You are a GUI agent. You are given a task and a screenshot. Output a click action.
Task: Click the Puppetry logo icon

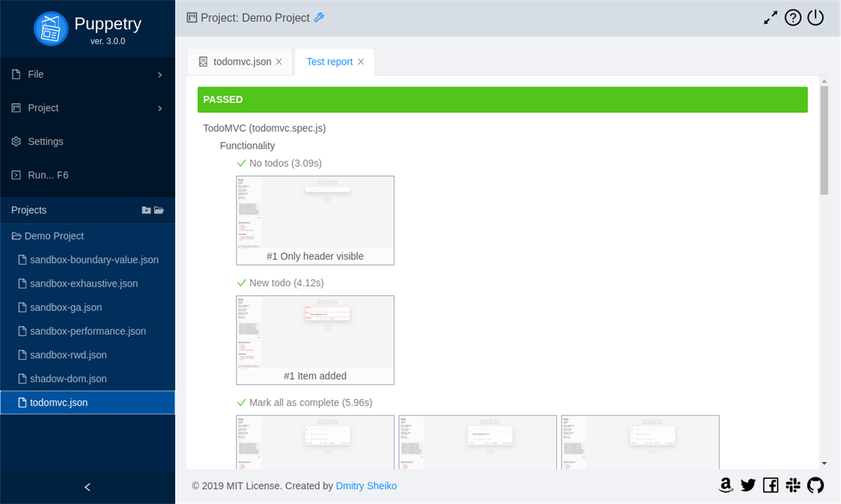click(x=51, y=29)
